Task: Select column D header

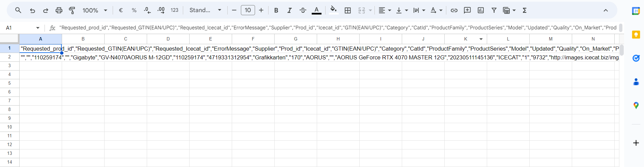Action: [168, 39]
